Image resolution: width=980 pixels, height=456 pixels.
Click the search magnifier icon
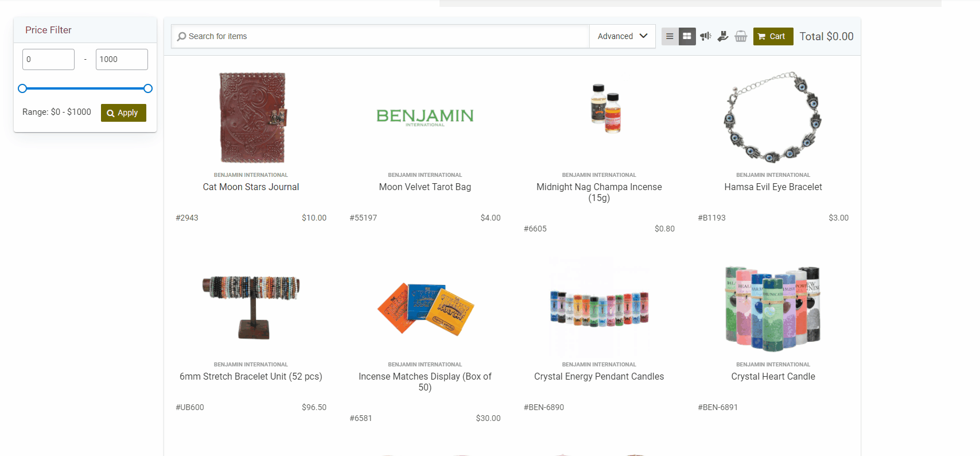tap(181, 36)
